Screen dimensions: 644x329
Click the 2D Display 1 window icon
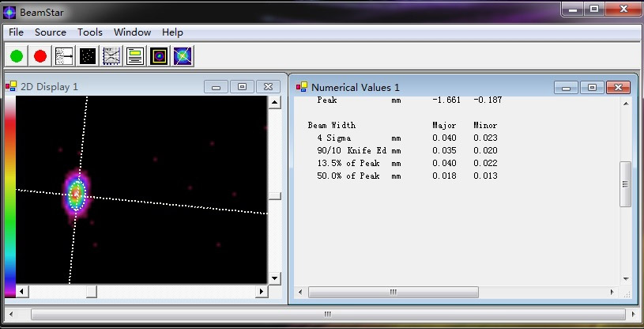[x=11, y=86]
